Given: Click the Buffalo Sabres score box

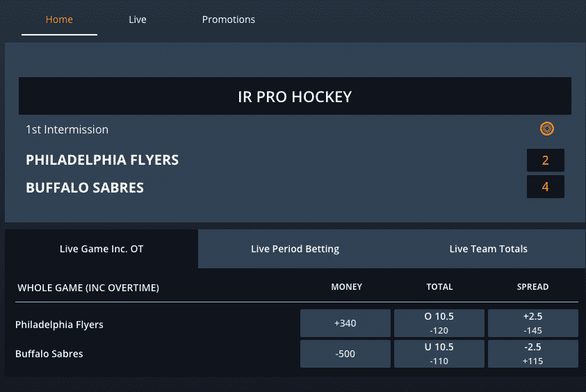Looking at the screenshot, I should point(545,187).
